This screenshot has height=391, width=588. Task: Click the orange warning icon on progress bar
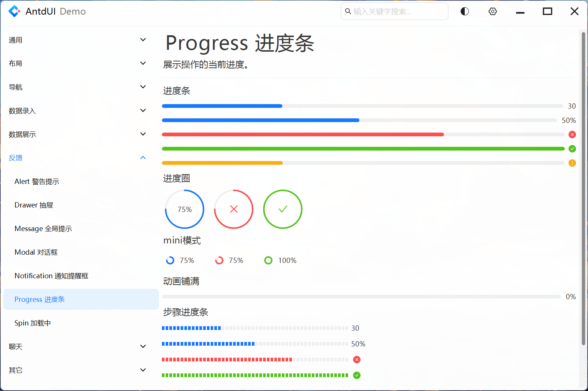[572, 163]
